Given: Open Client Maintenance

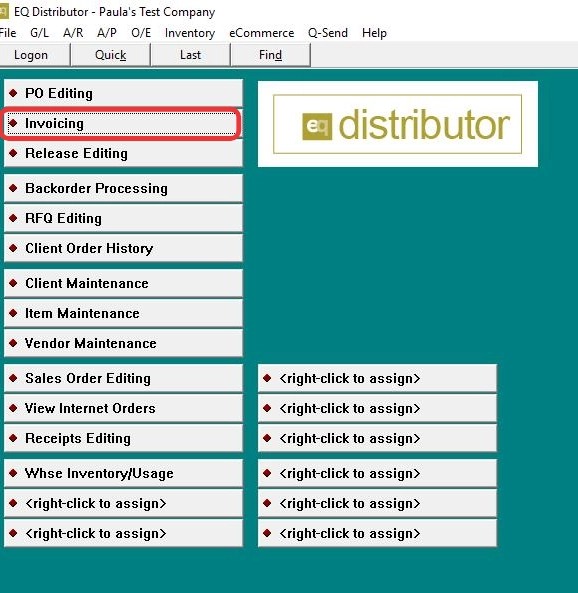Looking at the screenshot, I should click(123, 283).
